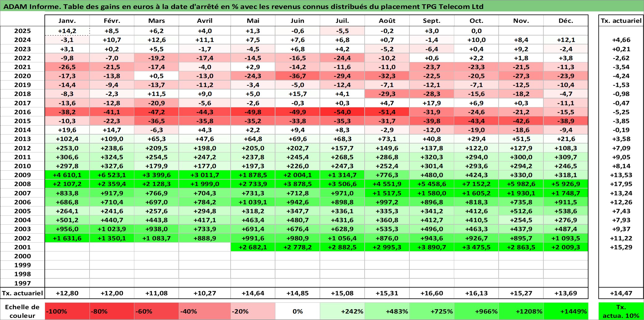Click the -36,7 cell in June 2020
Screen dimensions: 644x320
(x=298, y=76)
